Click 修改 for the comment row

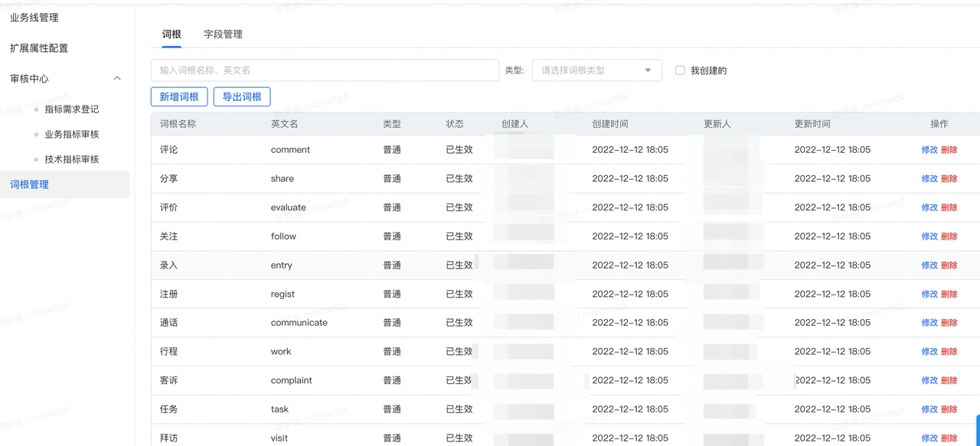click(x=929, y=150)
